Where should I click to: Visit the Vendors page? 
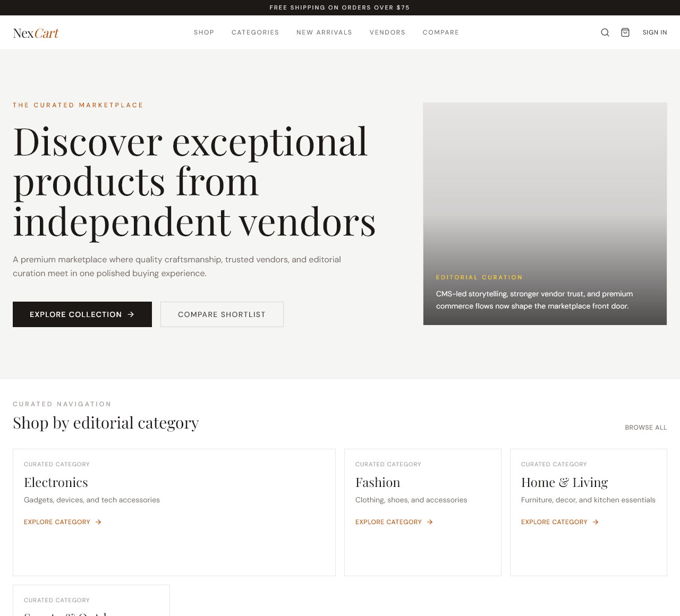click(387, 32)
